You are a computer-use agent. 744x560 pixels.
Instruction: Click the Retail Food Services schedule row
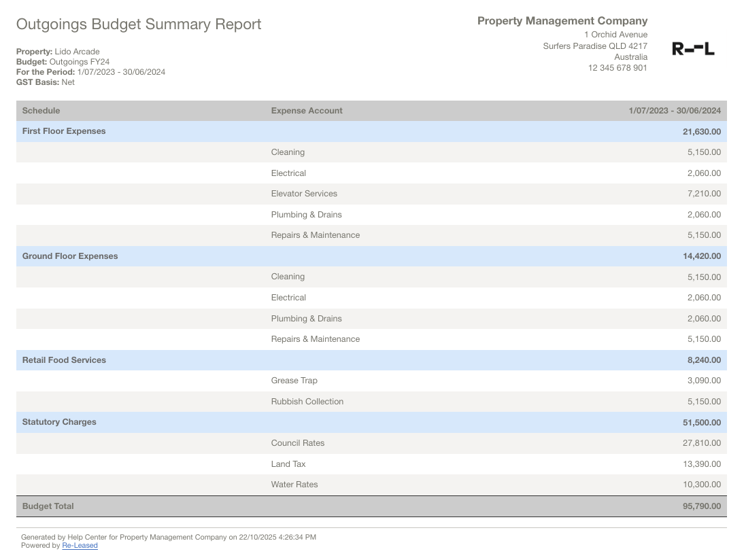tap(64, 360)
